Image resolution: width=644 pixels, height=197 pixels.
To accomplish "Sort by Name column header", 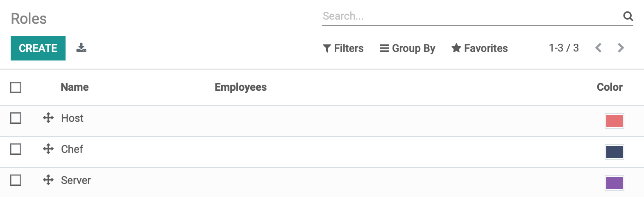I will (75, 87).
